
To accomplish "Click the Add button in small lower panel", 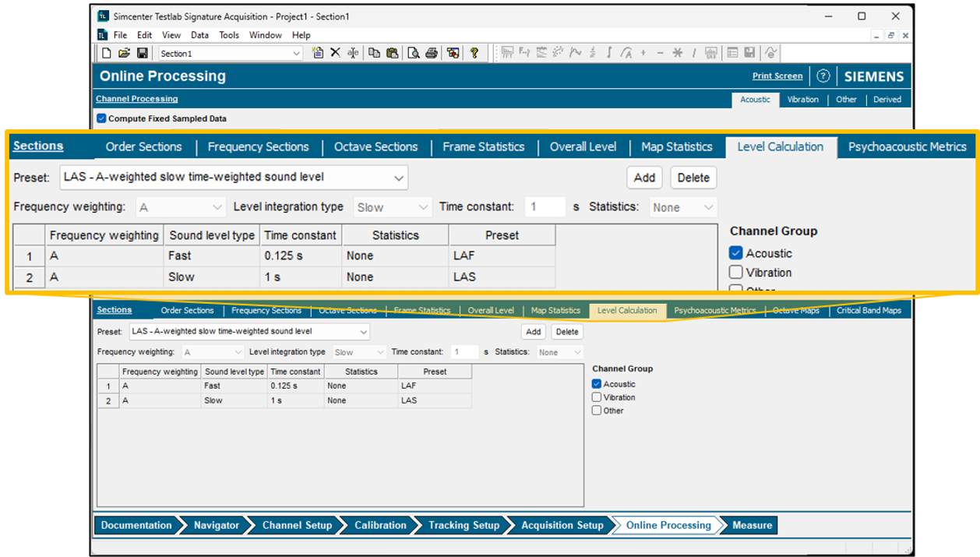I will click(533, 331).
